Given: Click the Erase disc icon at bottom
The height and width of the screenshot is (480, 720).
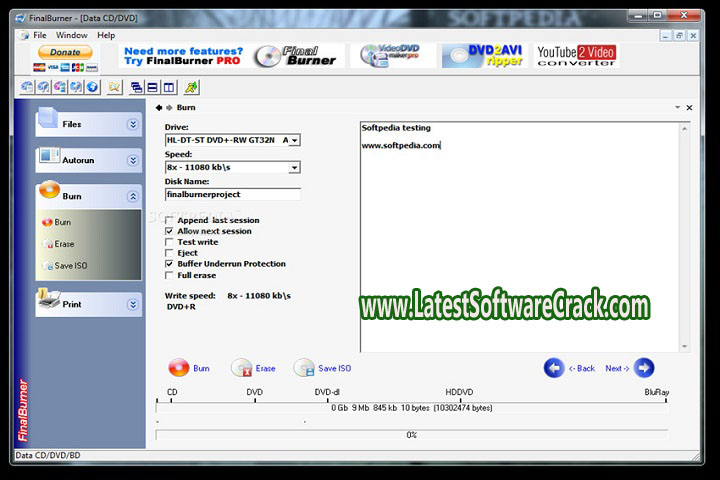Looking at the screenshot, I should [241, 368].
